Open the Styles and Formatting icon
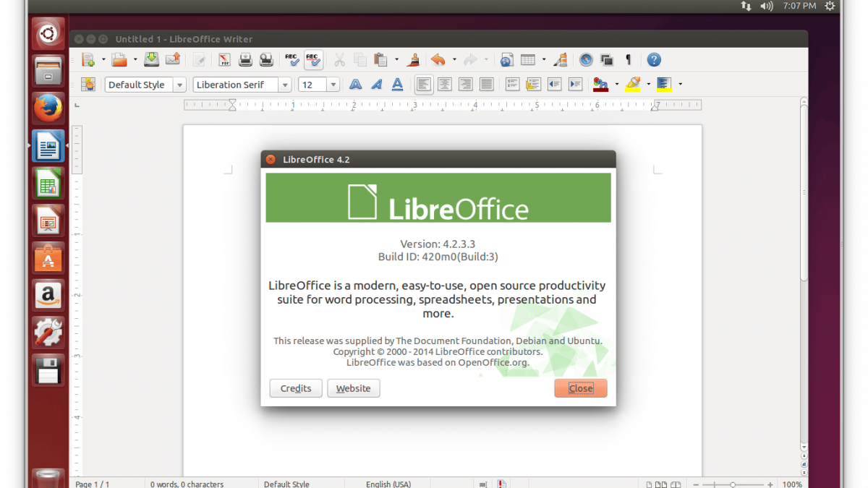 (x=88, y=85)
